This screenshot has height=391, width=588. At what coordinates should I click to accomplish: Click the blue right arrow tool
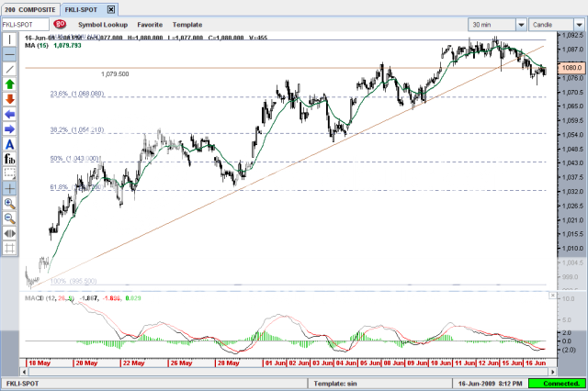10,128
